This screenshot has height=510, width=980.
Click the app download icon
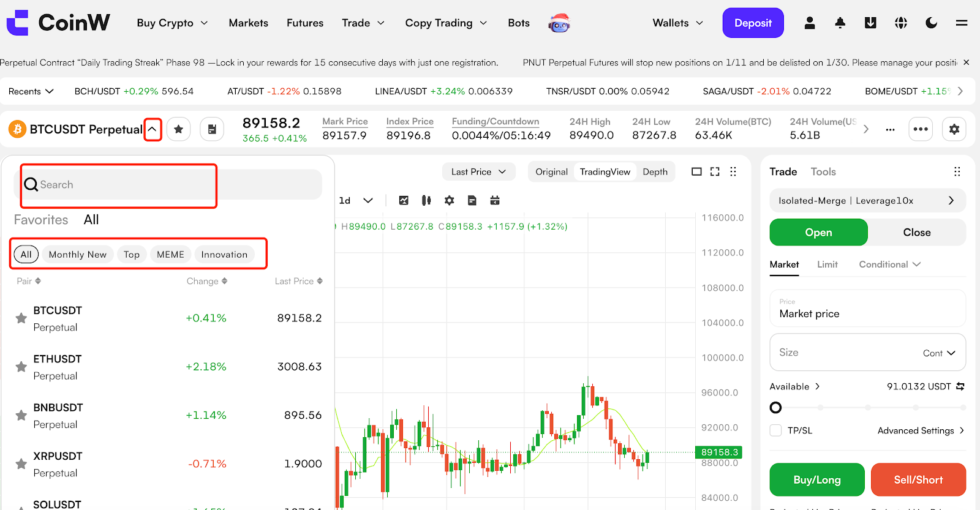coord(870,23)
